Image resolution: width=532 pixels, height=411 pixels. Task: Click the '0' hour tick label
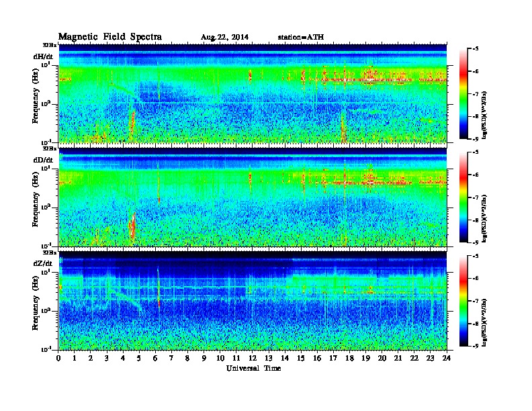coord(58,358)
